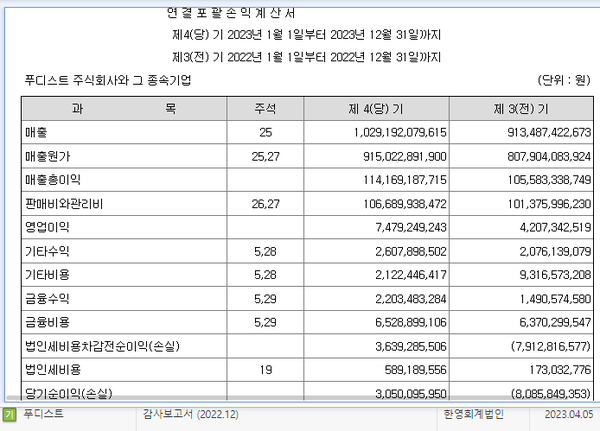Click the value 2,076,139,079
This screenshot has height=431, width=600.
pyautogui.click(x=555, y=251)
